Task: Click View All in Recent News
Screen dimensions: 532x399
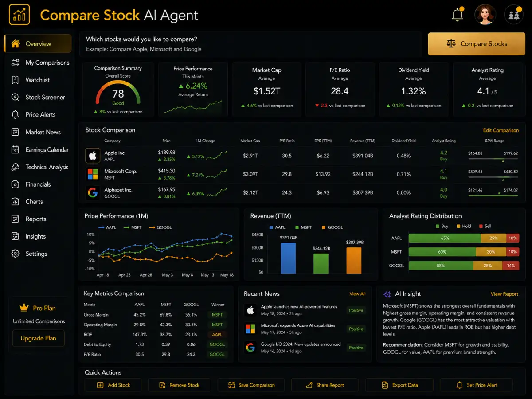Action: (x=357, y=294)
